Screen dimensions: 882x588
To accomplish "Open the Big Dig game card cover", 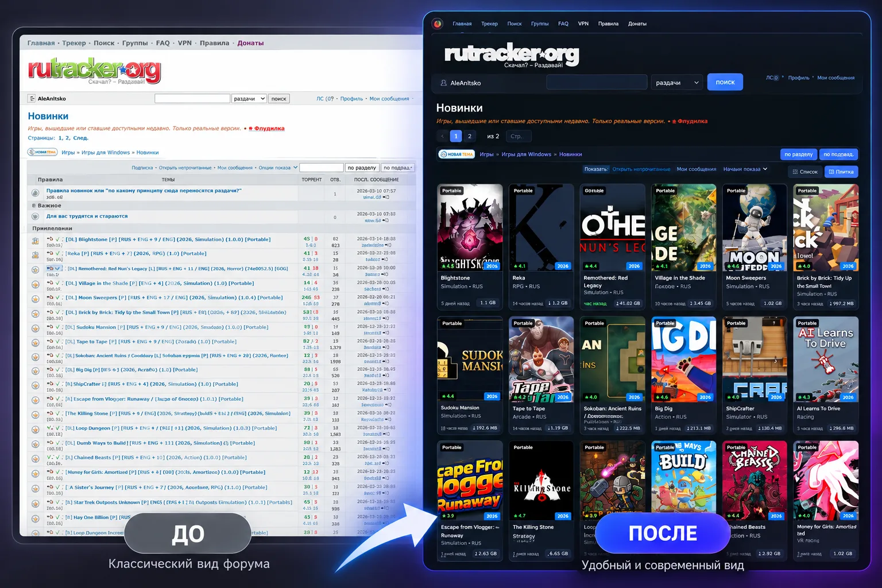I will coord(684,359).
